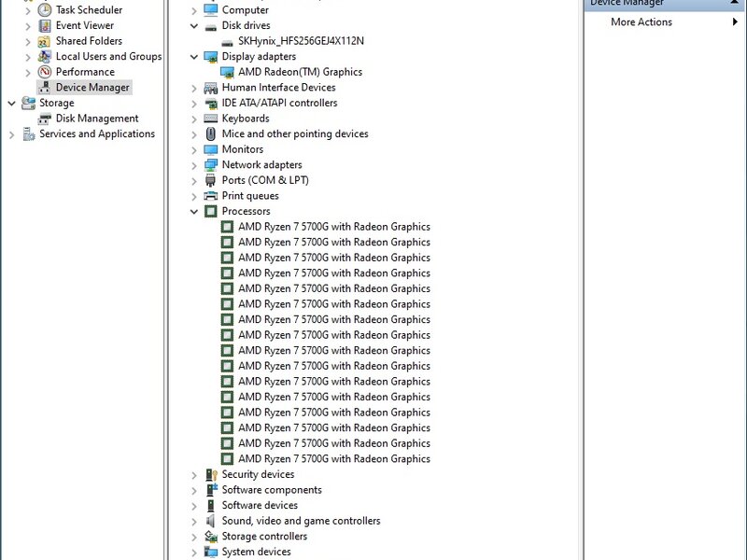Screen dimensions: 747x560
Task: Select Shared Folders in the left tree
Action: point(89,41)
